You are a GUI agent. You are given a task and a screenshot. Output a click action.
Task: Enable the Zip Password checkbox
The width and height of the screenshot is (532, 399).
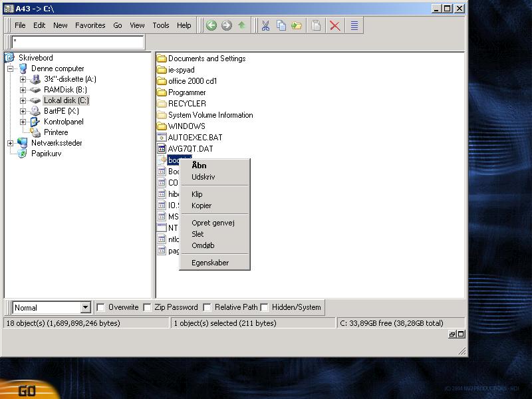[x=147, y=307]
